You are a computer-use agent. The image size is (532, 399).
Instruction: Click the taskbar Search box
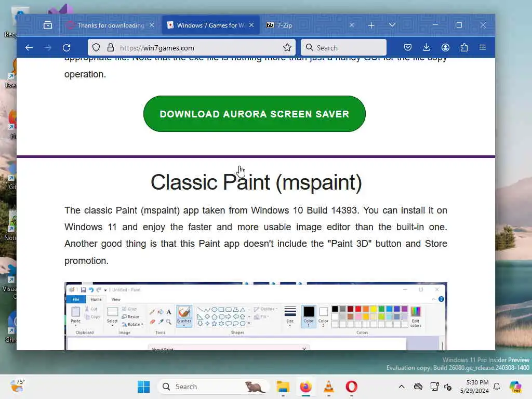(213, 387)
